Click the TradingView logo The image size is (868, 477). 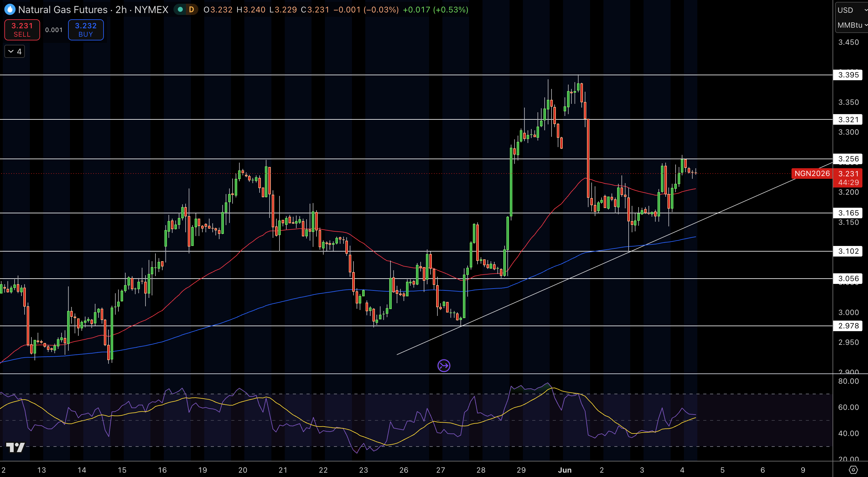(x=16, y=447)
